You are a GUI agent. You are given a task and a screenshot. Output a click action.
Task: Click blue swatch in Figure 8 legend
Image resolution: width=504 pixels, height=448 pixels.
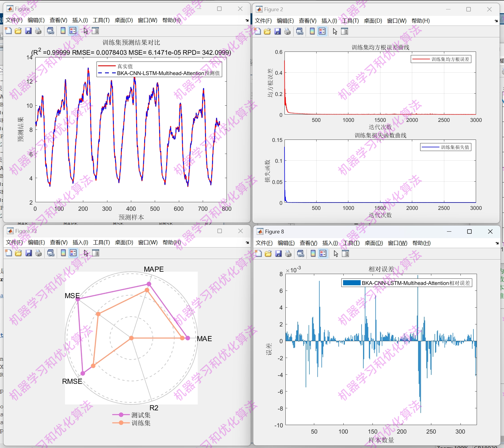[352, 283]
